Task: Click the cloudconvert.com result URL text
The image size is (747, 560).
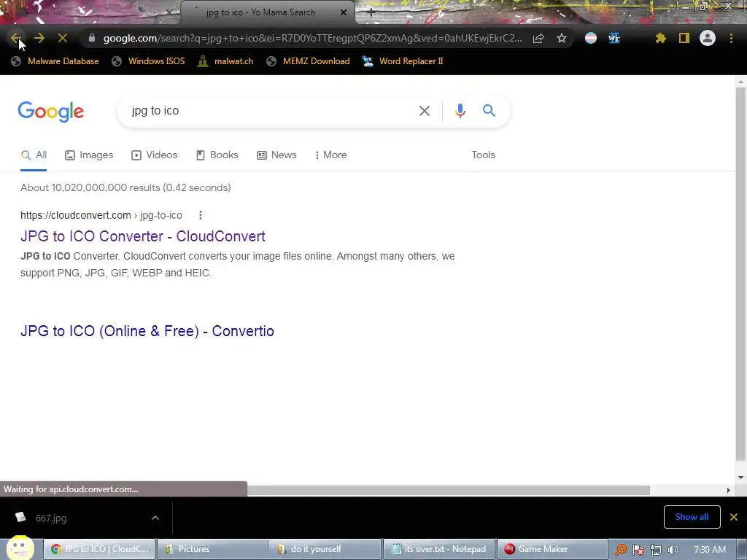Action: (x=101, y=215)
